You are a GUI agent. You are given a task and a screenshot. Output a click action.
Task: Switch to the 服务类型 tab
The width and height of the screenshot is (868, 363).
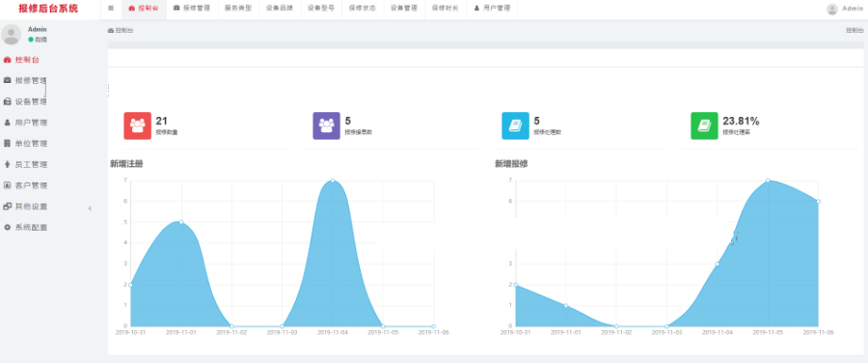(238, 9)
